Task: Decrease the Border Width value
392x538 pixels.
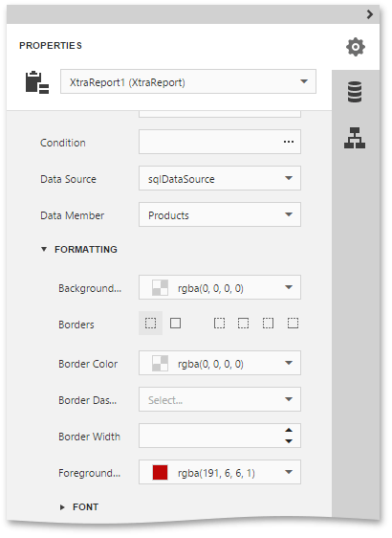Action: click(x=289, y=441)
